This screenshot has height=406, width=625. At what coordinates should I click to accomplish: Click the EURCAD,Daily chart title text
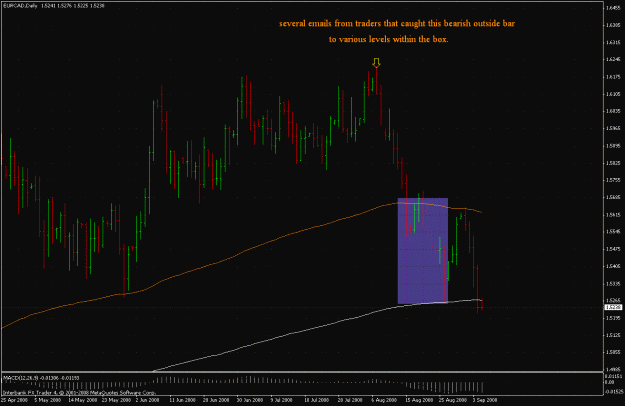pyautogui.click(x=22, y=6)
